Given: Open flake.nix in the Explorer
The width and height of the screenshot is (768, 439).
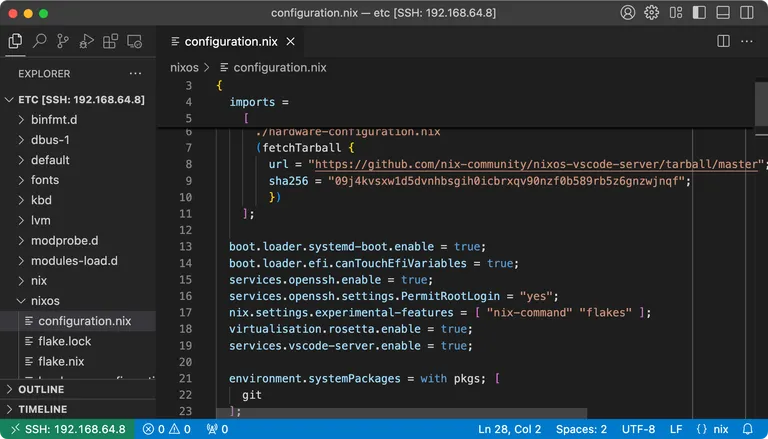Looking at the screenshot, I should coord(78,361).
